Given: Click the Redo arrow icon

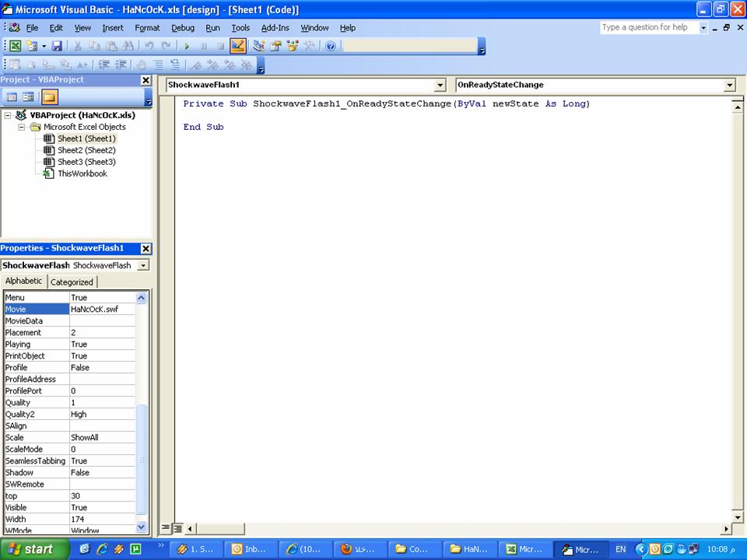Looking at the screenshot, I should click(x=166, y=46).
